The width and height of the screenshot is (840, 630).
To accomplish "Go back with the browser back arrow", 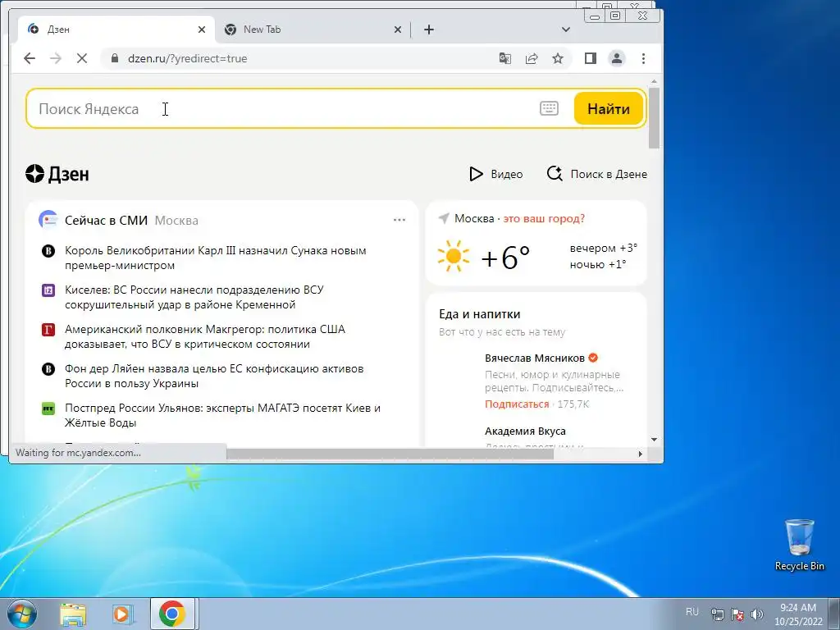I will 30,58.
